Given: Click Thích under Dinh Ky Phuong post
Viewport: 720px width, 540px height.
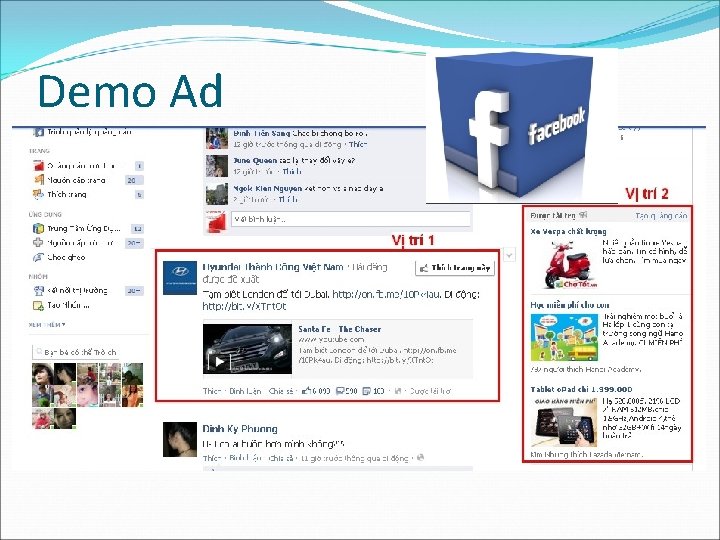Looking at the screenshot, I should [212, 458].
